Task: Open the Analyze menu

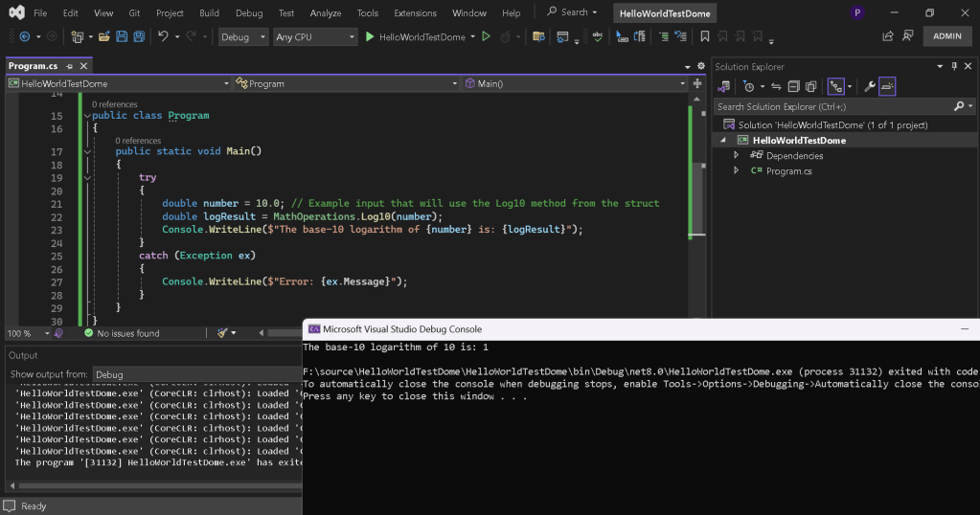Action: 326,12
